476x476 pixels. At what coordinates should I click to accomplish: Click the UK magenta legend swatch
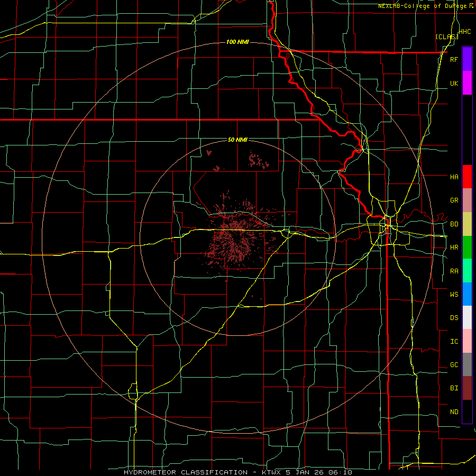coord(467,83)
